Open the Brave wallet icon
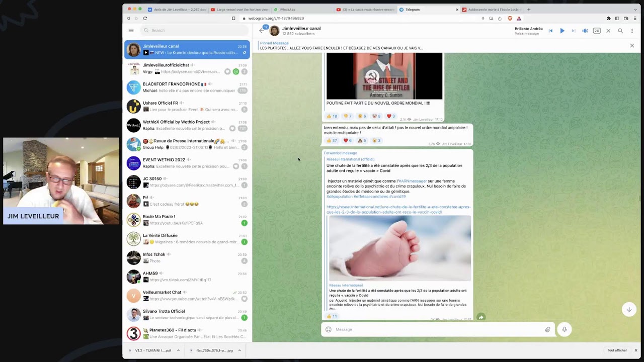This screenshot has width=644, height=362. 626,18
